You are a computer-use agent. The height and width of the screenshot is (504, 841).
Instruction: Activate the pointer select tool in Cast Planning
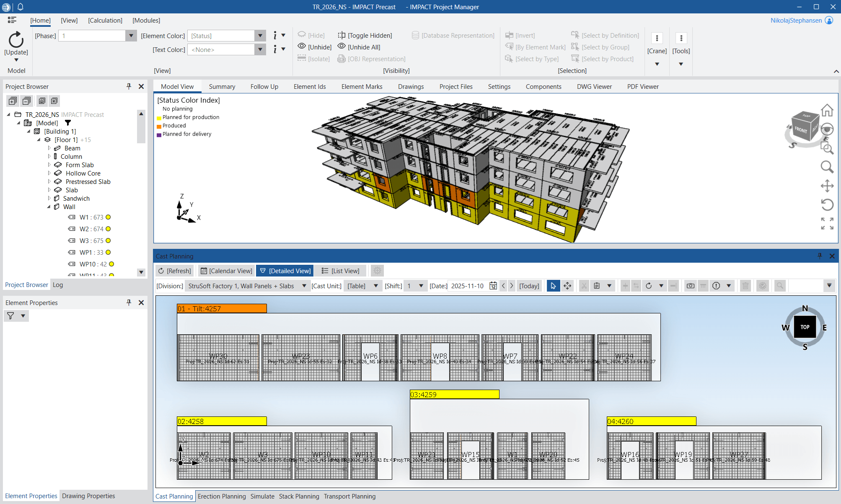[553, 286]
